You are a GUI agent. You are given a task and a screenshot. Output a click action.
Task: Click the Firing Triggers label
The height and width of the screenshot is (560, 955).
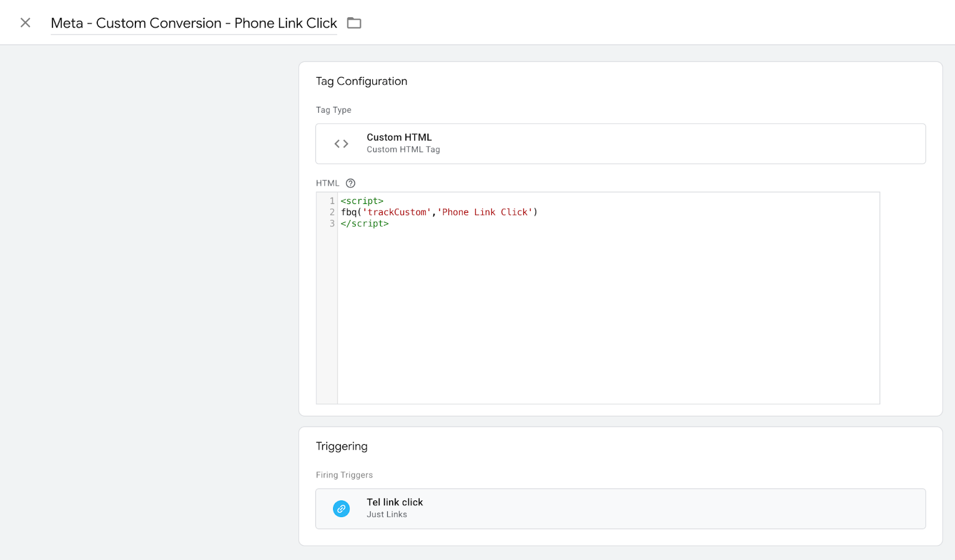(x=344, y=475)
